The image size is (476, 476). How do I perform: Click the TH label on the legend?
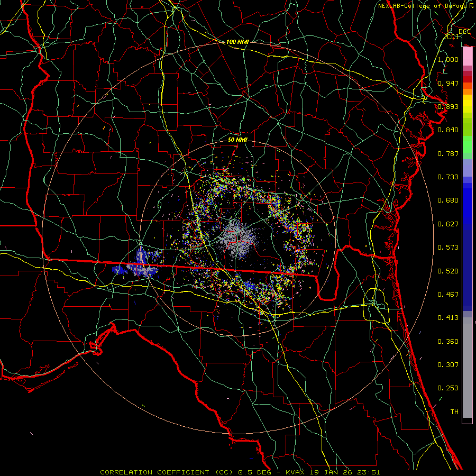click(454, 411)
